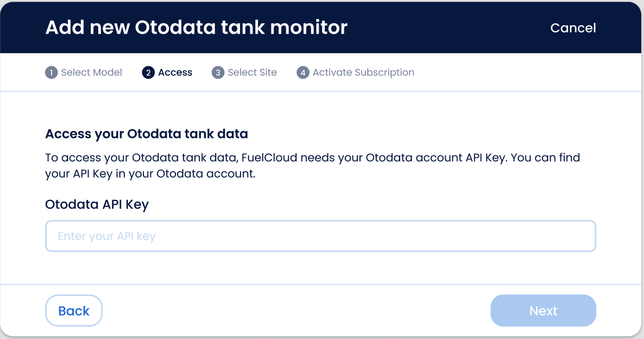Jump to the Select Site step

pos(244,73)
